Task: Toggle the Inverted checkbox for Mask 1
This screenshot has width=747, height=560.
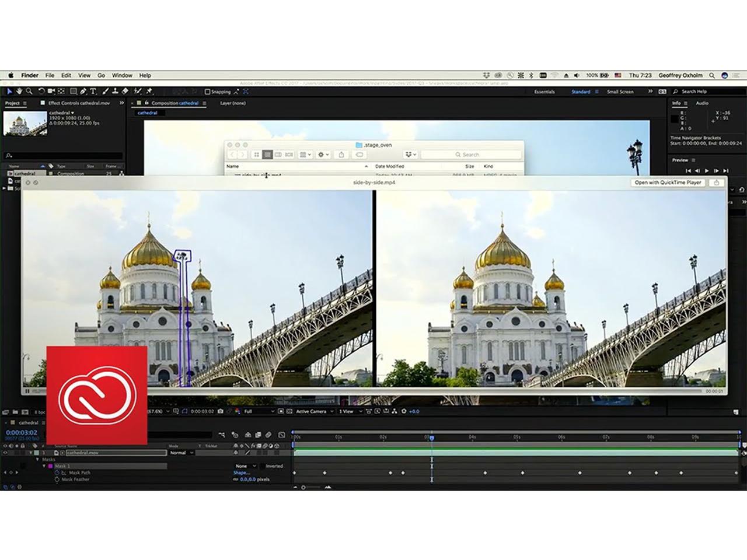Action: [x=263, y=466]
